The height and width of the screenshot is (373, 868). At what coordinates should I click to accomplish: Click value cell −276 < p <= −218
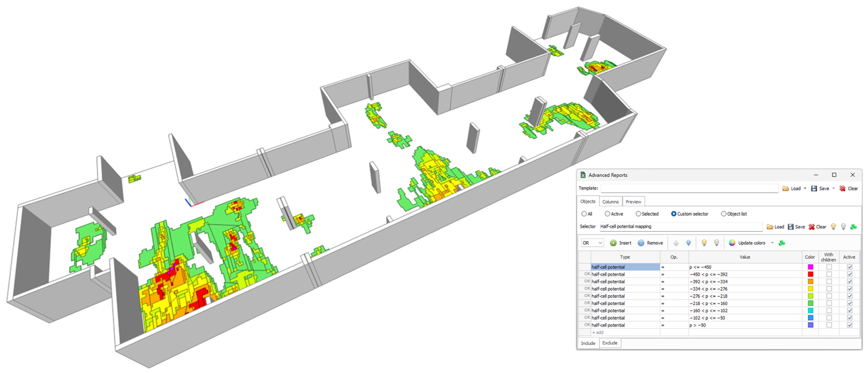pyautogui.click(x=745, y=296)
